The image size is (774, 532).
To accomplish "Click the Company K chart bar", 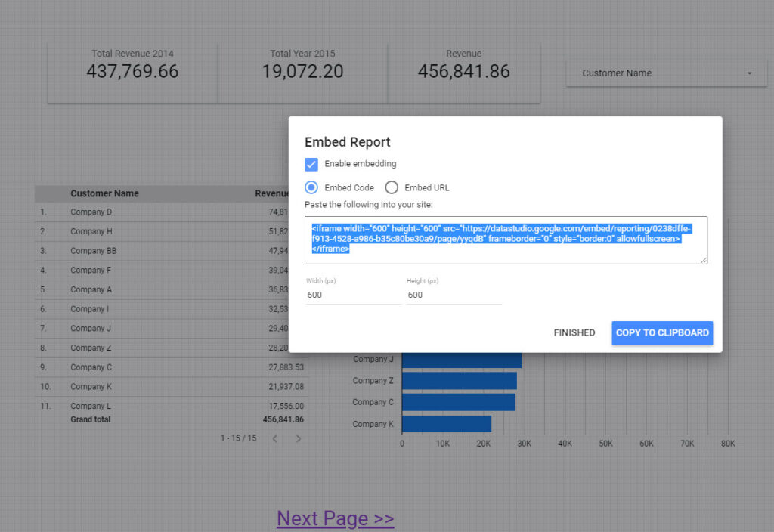I will [x=447, y=424].
